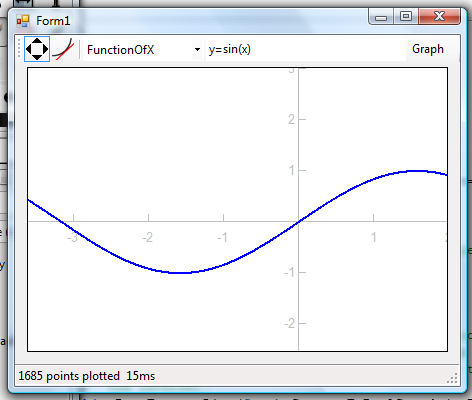The height and width of the screenshot is (400, 472).
Task: Minimize the Form1 window
Action: [381, 17]
